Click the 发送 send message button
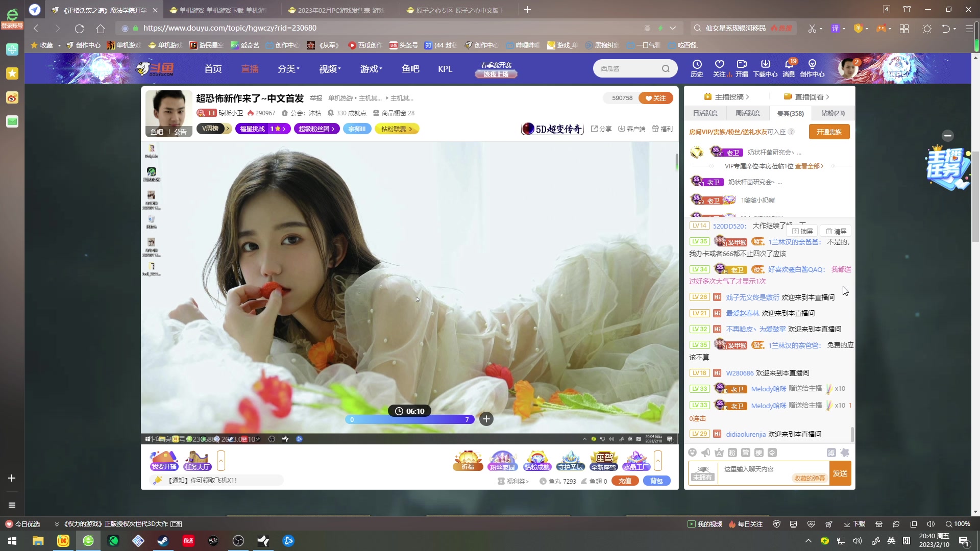This screenshot has height=551, width=980. 840,473
